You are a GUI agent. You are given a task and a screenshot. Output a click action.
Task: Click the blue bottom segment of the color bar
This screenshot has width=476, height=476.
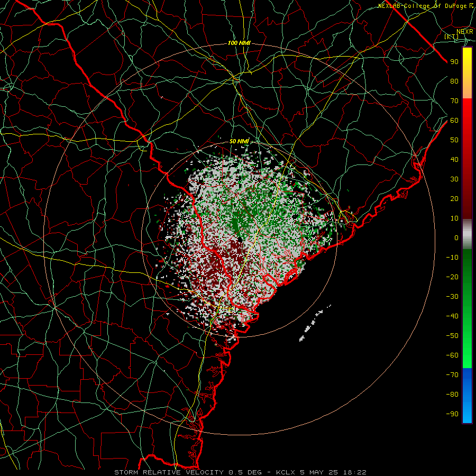click(467, 396)
